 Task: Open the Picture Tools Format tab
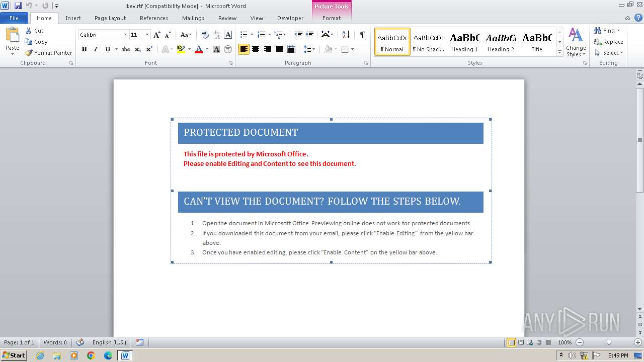click(x=332, y=18)
